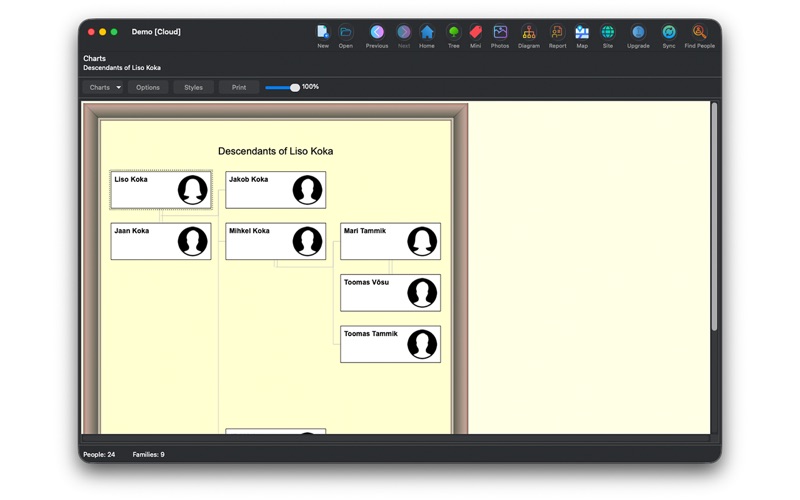This screenshot has height=500, width=800.
Task: Click the Upgrade icon
Action: 638,32
